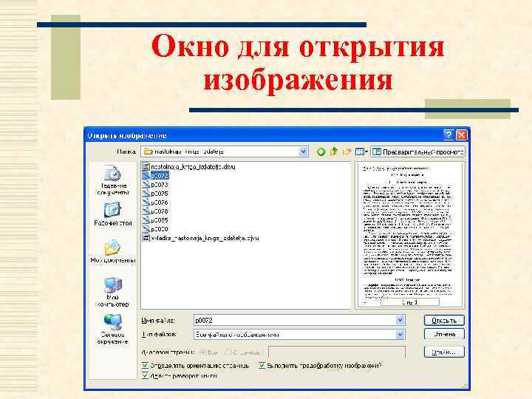This screenshot has height=399, width=532.
Task: Toggle the preview button (Предварительный просмотр)
Action: [x=417, y=152]
